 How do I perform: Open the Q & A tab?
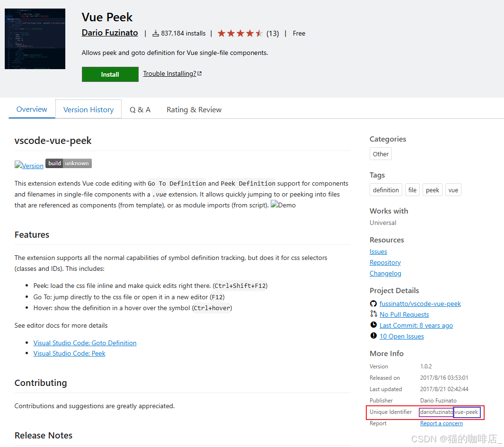click(x=140, y=110)
